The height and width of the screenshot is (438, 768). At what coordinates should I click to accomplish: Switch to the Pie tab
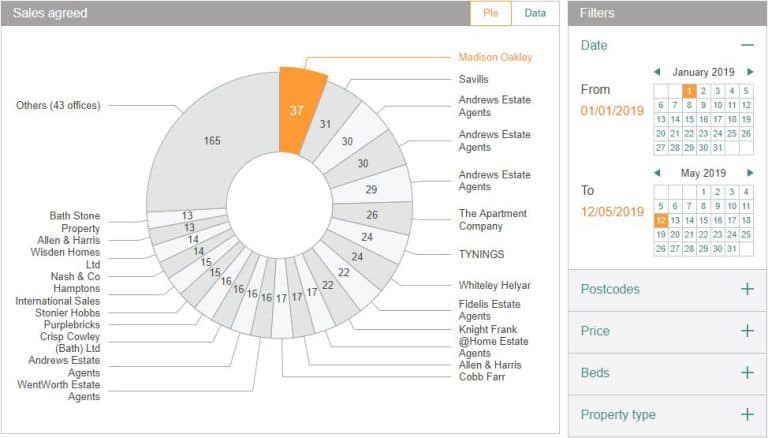(x=491, y=13)
